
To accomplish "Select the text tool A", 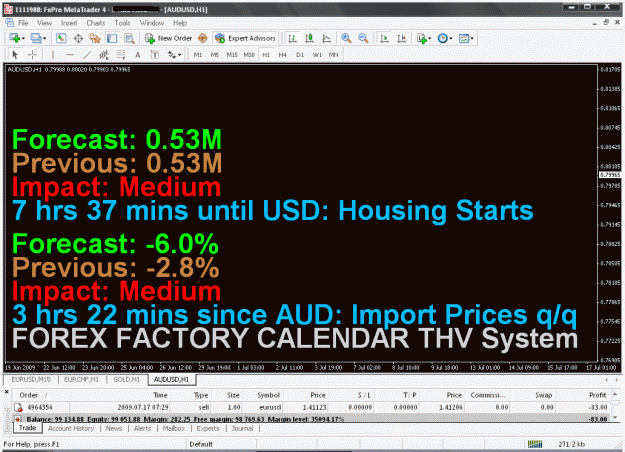I will (x=138, y=55).
